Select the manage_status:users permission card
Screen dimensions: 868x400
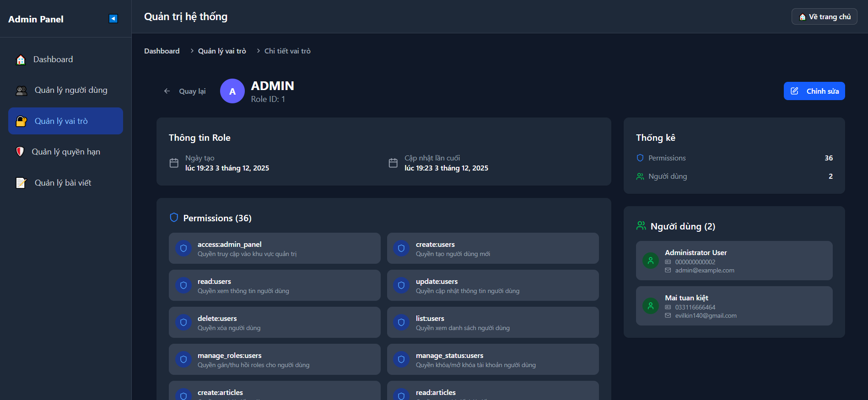[493, 359]
